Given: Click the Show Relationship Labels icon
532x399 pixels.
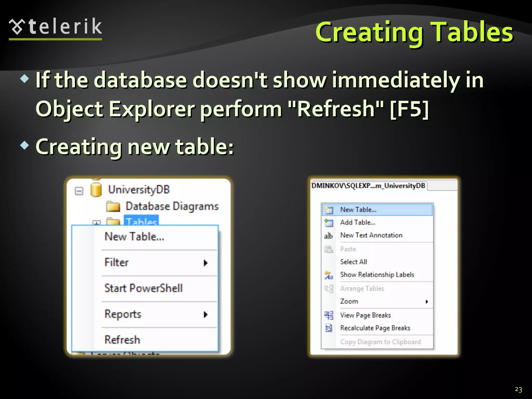Looking at the screenshot, I should (329, 275).
